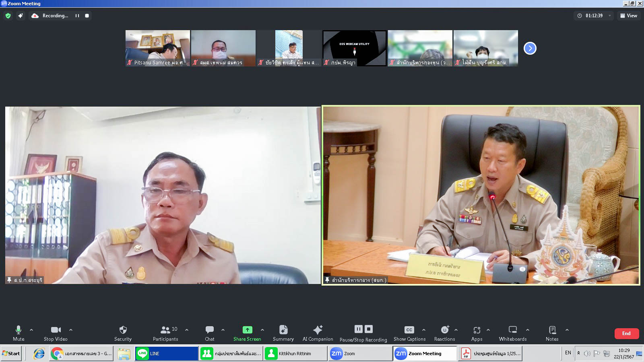
Task: Open Whiteboards
Action: (513, 333)
